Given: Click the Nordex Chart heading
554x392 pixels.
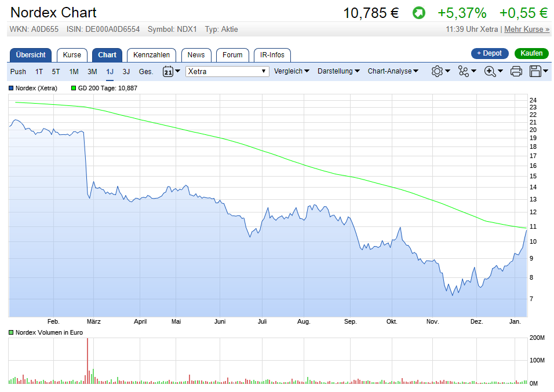Looking at the screenshot, I should tap(53, 13).
